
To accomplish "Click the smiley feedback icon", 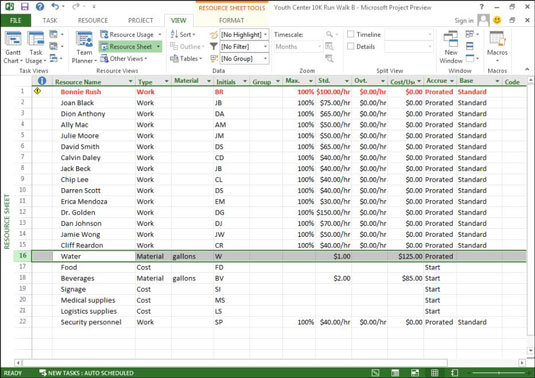I will click(497, 20).
